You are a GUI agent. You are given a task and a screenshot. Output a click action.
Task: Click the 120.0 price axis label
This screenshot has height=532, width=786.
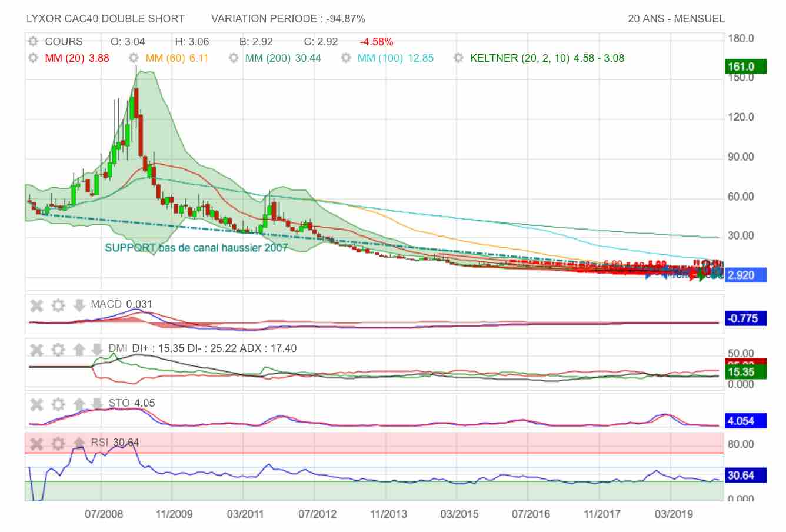pos(741,117)
